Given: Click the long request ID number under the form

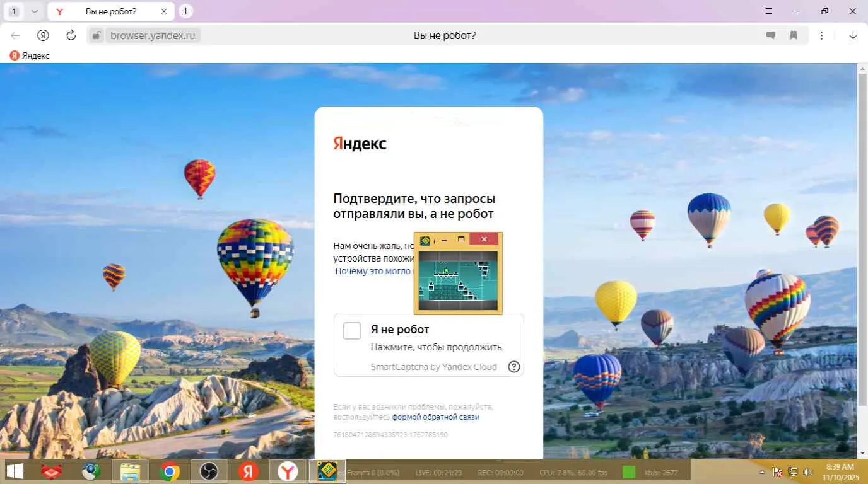Looking at the screenshot, I should pyautogui.click(x=390, y=435).
